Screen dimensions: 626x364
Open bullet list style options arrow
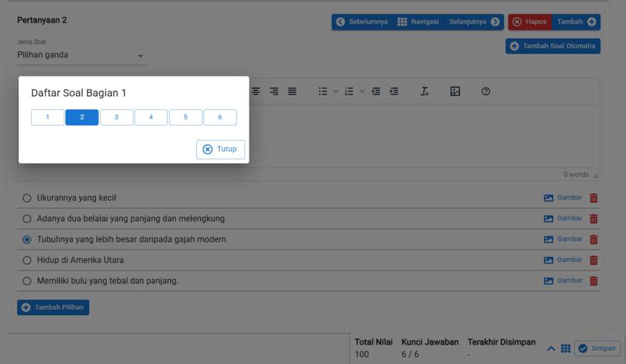click(336, 91)
